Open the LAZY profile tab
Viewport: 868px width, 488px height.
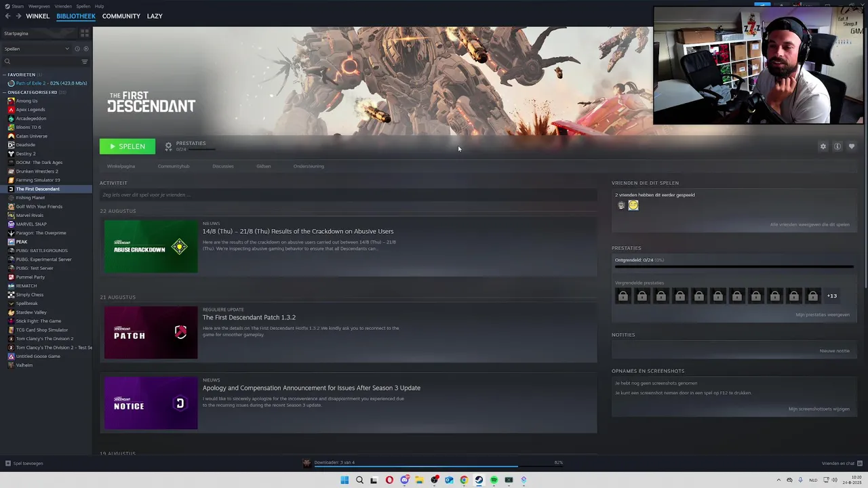tap(155, 16)
